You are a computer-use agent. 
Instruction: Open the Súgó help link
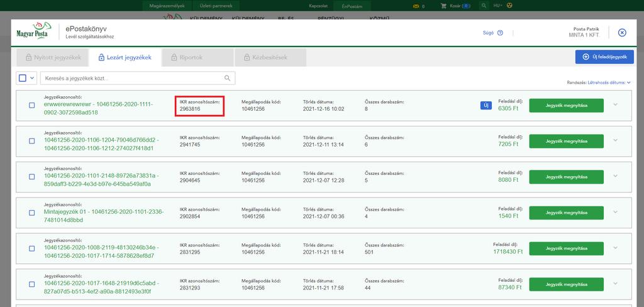(x=488, y=33)
